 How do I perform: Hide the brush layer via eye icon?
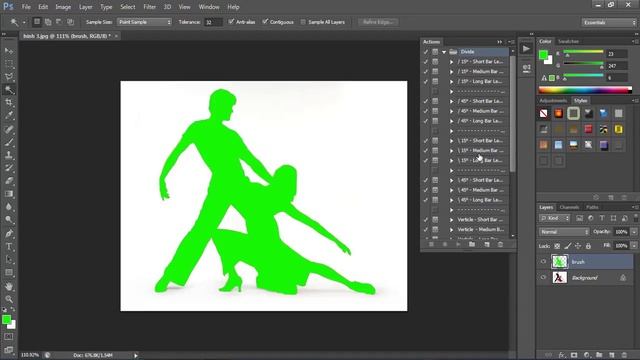[543, 262]
